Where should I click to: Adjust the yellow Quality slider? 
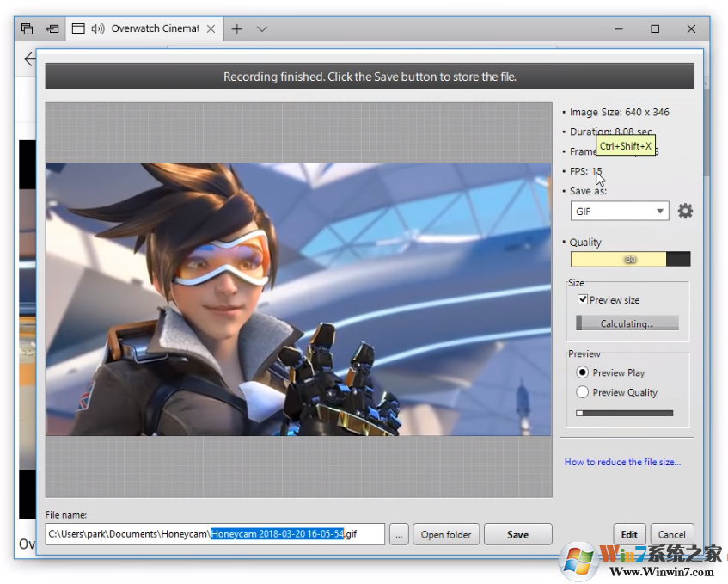[x=630, y=259]
